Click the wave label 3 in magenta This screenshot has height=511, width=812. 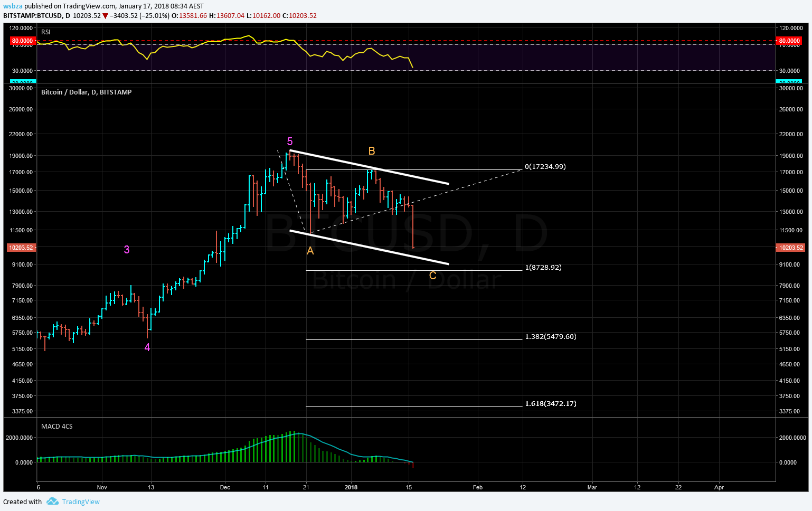pos(127,250)
